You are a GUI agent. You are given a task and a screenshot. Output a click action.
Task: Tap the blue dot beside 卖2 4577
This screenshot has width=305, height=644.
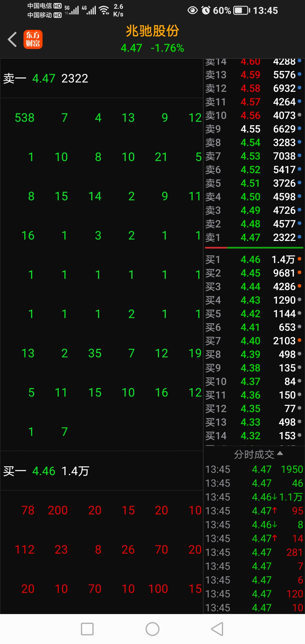pyautogui.click(x=299, y=223)
